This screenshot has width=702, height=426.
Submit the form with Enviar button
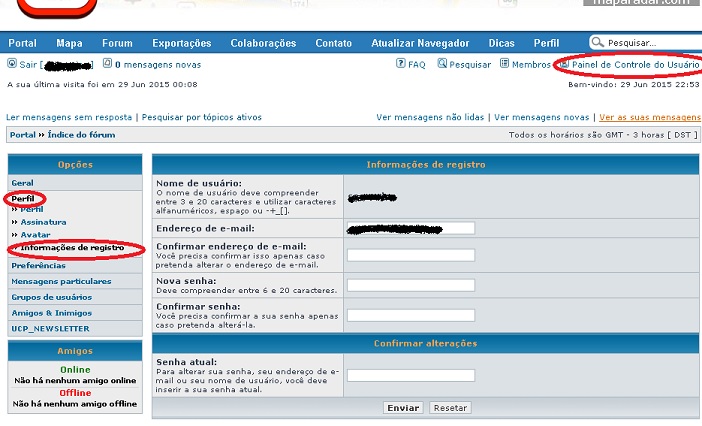[403, 408]
